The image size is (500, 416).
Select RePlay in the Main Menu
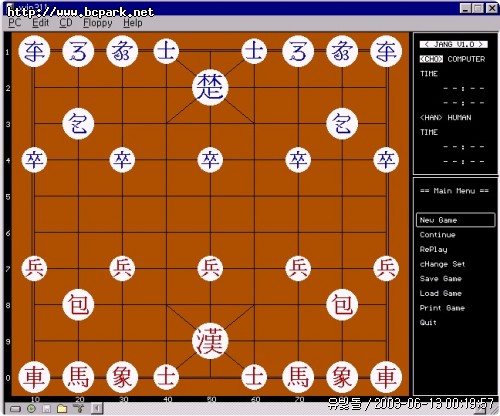tap(433, 249)
